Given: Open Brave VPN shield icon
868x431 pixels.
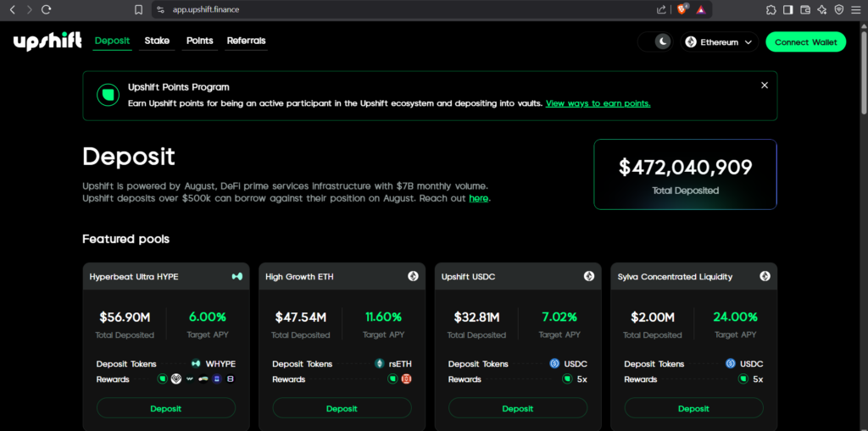Looking at the screenshot, I should [839, 9].
